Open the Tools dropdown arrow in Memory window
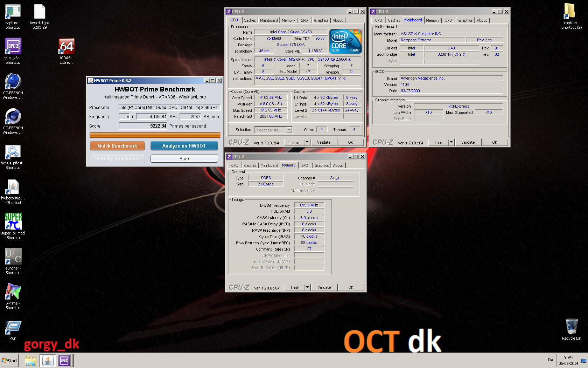 pos(307,287)
